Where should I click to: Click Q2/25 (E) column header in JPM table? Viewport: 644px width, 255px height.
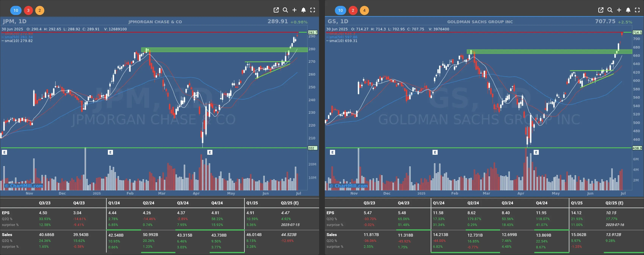tap(290, 203)
